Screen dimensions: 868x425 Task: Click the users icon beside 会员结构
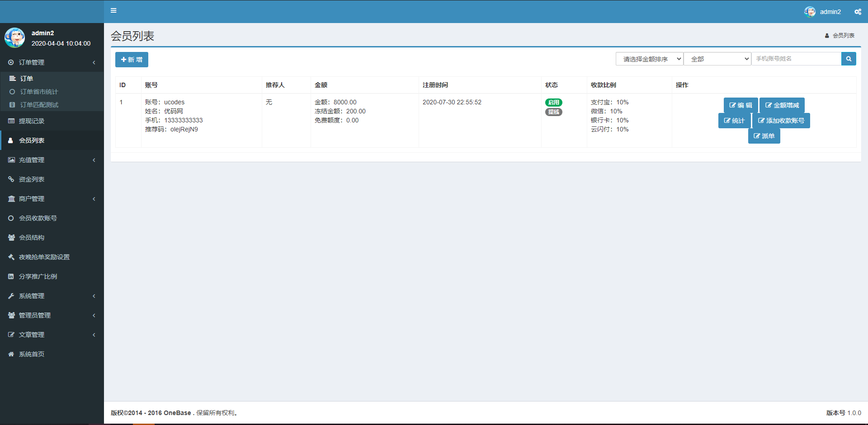click(11, 237)
